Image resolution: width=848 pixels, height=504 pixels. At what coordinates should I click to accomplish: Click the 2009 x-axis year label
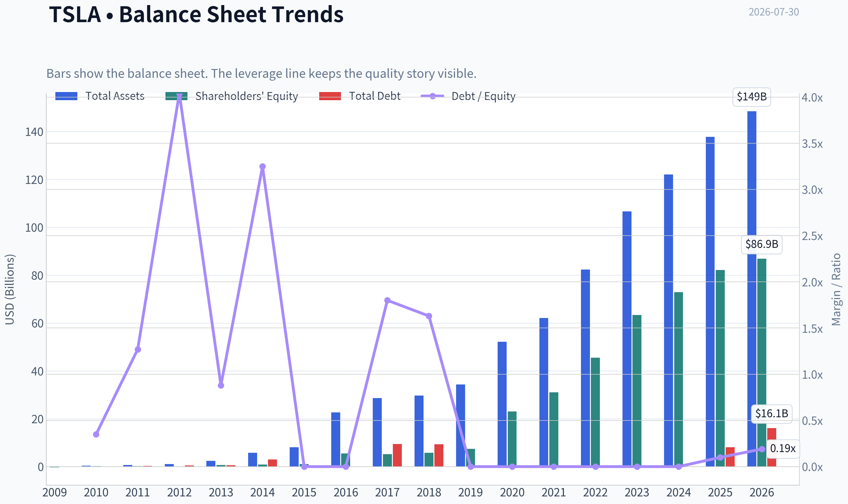click(x=54, y=492)
